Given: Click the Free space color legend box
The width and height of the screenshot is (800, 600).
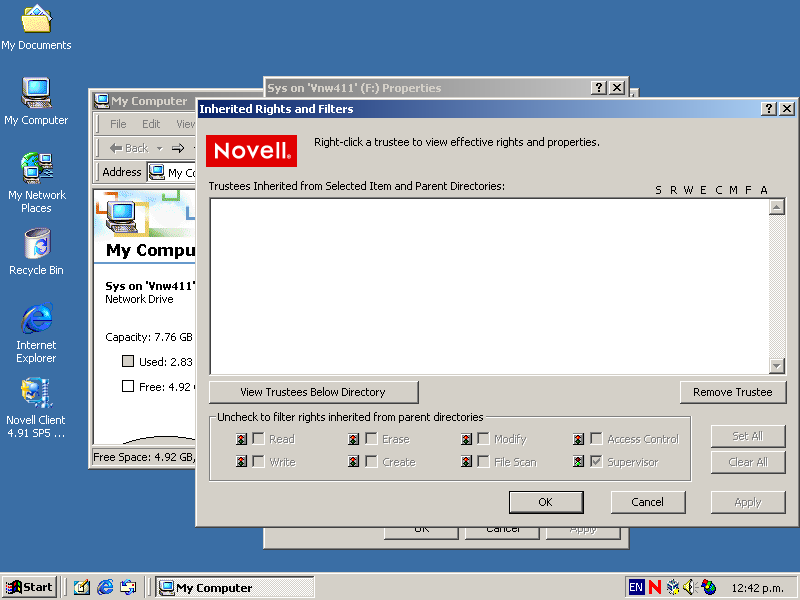Looking at the screenshot, I should coord(128,386).
